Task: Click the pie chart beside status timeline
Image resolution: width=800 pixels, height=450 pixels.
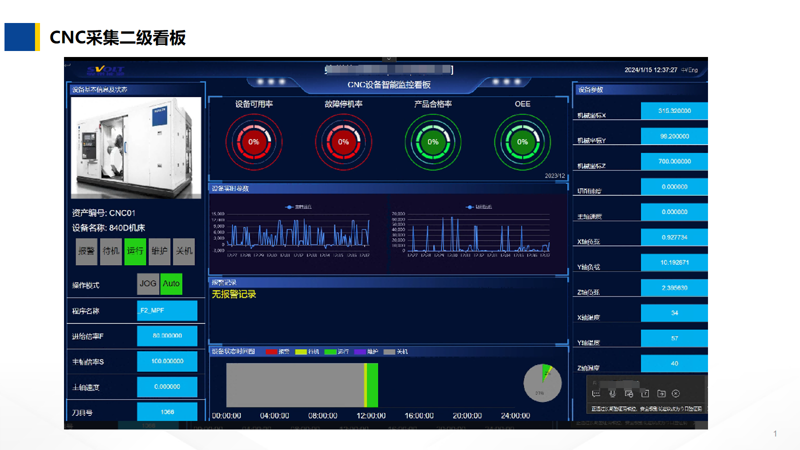Action: click(543, 383)
